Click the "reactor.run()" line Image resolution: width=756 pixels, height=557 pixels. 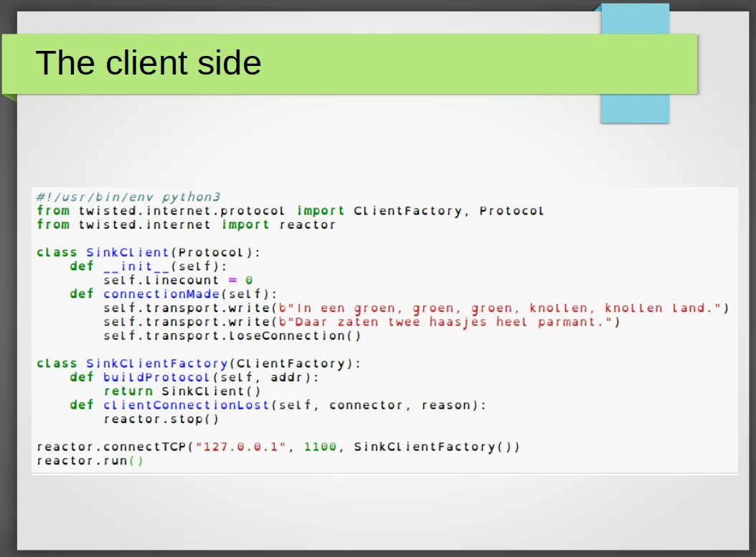point(90,461)
